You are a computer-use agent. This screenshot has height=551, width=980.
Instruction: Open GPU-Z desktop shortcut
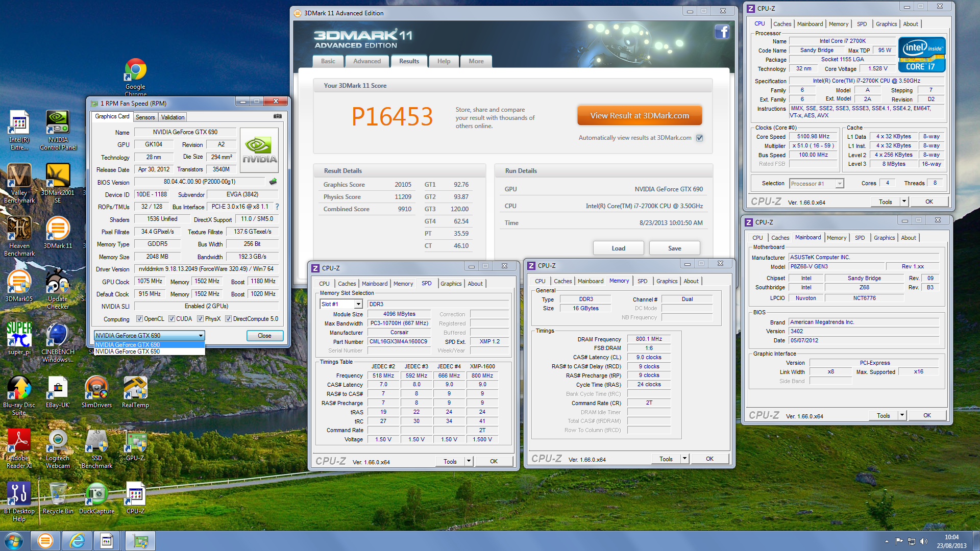click(x=135, y=445)
